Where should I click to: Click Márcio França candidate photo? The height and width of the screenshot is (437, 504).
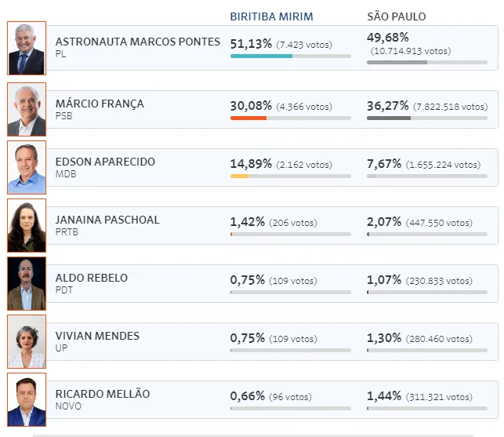coord(27,110)
